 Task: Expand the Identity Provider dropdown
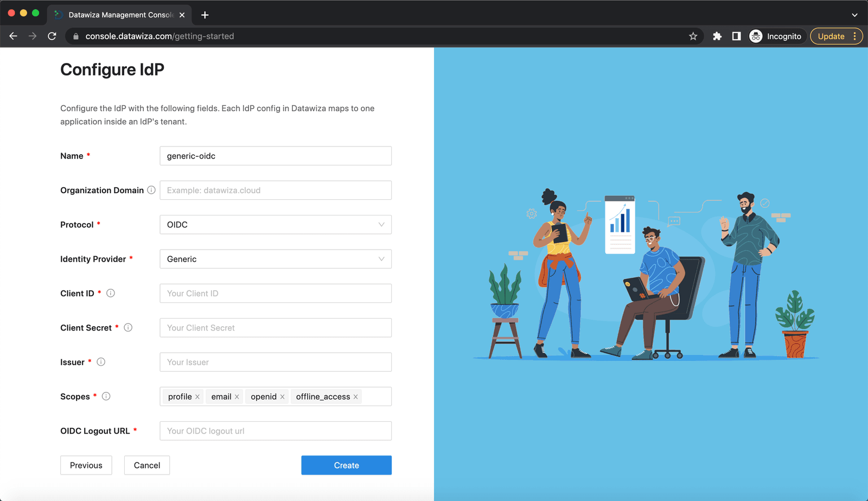(276, 259)
